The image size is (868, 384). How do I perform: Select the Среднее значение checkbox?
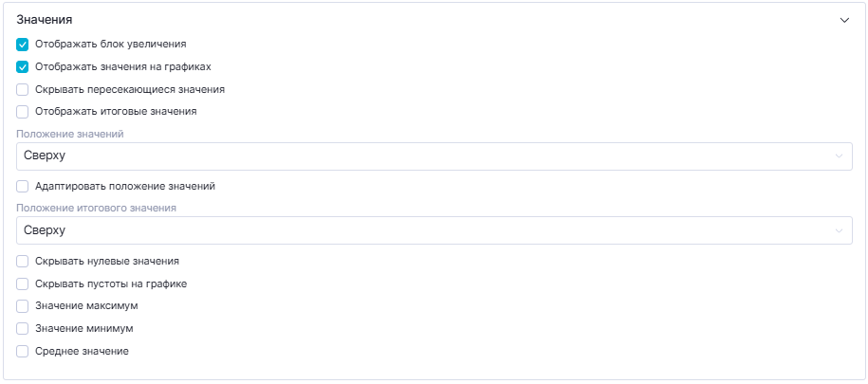coord(23,352)
